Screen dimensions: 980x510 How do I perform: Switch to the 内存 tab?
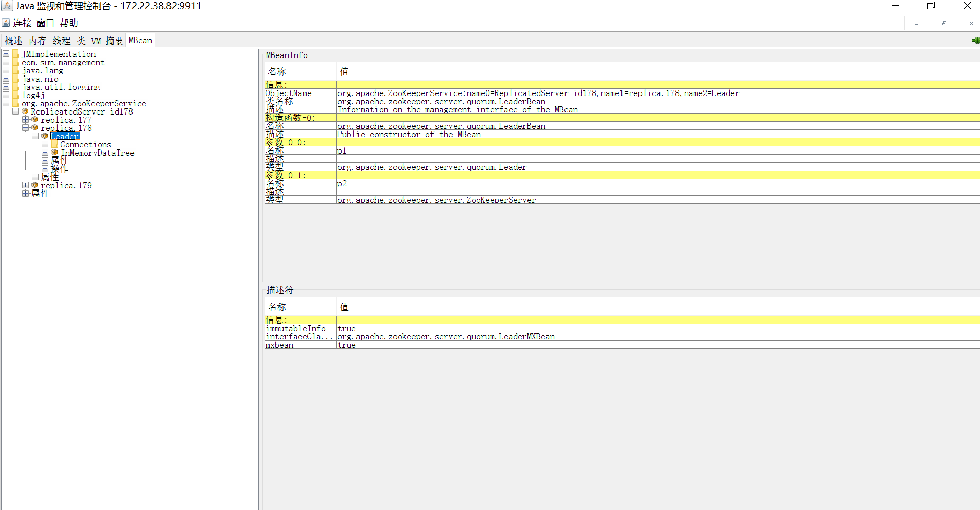(37, 41)
